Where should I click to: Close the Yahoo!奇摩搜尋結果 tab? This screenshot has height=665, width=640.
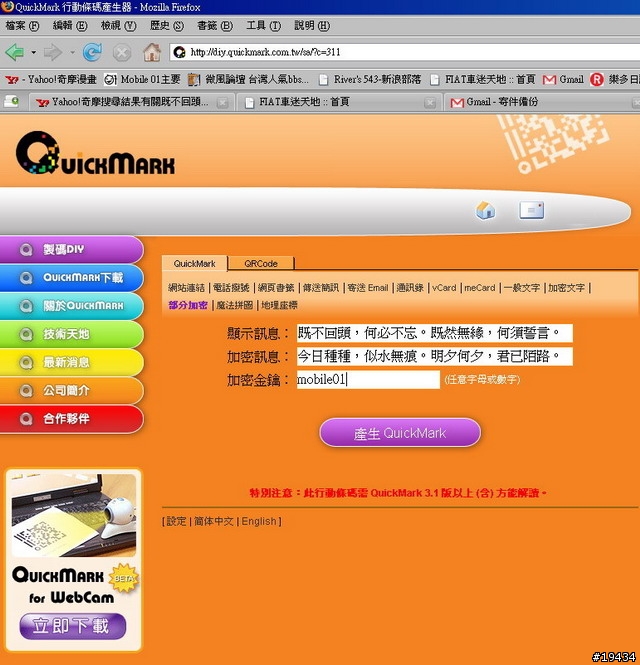click(222, 102)
